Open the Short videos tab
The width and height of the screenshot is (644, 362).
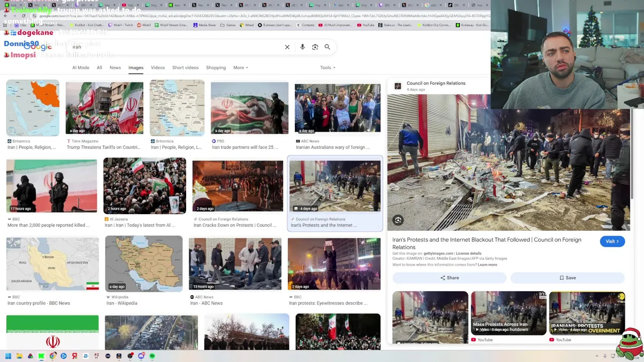(x=185, y=67)
